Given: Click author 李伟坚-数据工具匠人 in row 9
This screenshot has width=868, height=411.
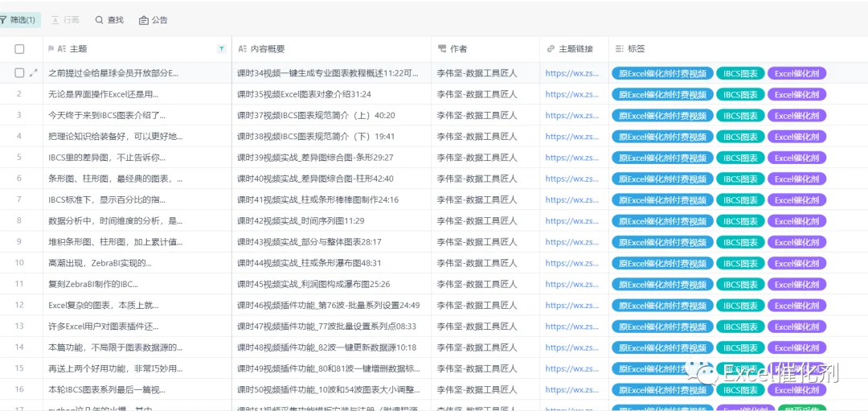Looking at the screenshot, I should (477, 241).
